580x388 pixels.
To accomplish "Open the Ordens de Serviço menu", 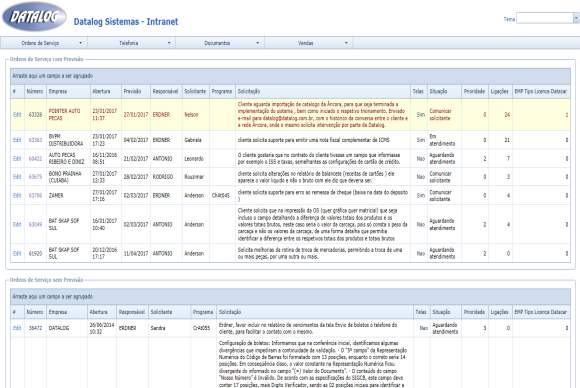I will [x=44, y=43].
